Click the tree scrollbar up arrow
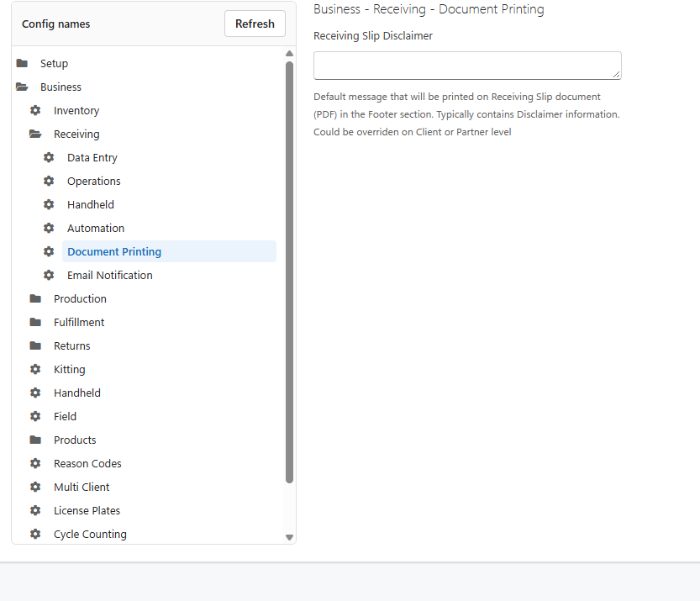 pos(289,54)
